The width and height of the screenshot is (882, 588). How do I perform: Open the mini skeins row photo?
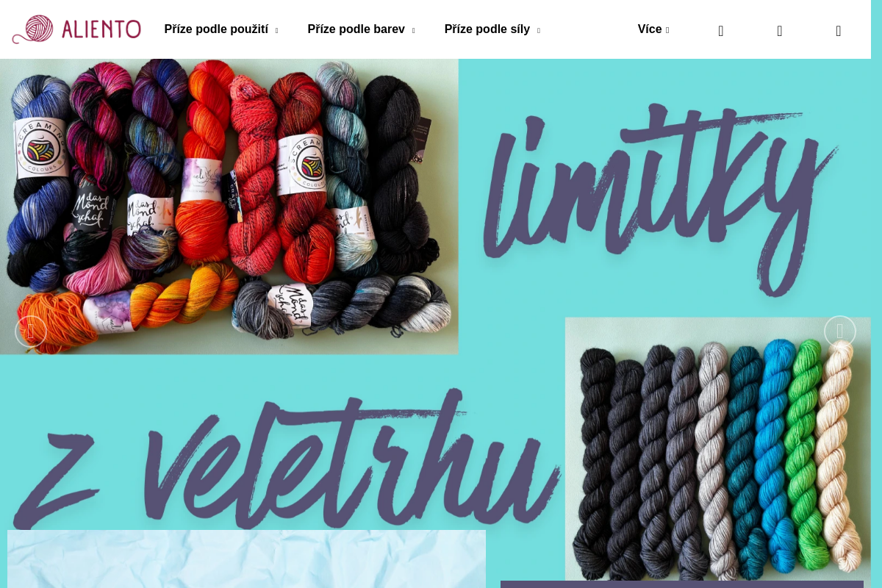pos(717,449)
